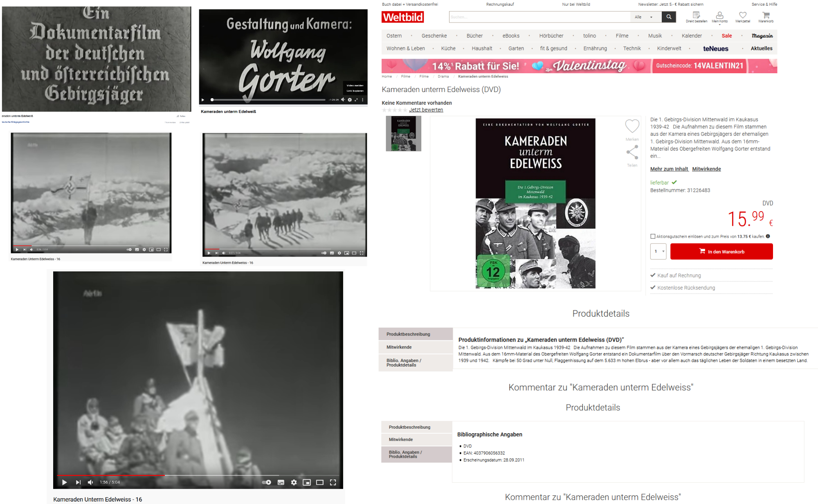The height and width of the screenshot is (504, 818).
Task: Click the Merken heart beside DVD cover
Action: pyautogui.click(x=632, y=126)
